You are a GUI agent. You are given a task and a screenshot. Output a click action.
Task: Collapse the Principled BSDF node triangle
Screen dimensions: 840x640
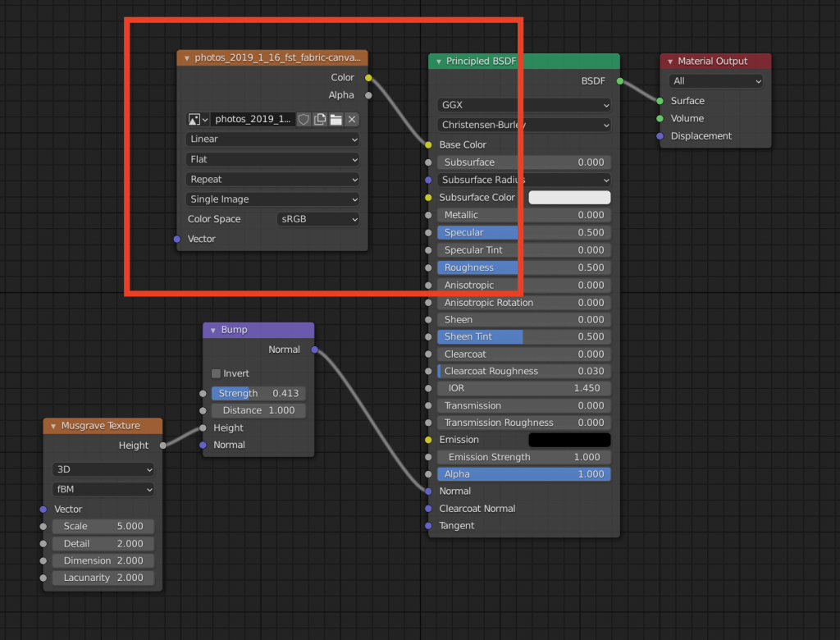pos(438,62)
